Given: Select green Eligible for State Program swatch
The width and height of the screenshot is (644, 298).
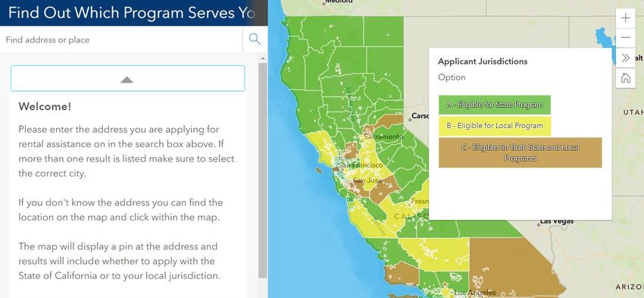Looking at the screenshot, I should click(495, 105).
